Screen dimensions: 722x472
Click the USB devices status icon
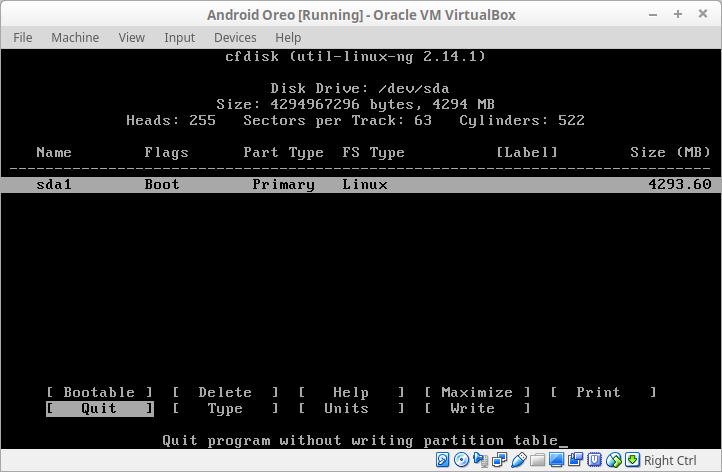click(519, 460)
